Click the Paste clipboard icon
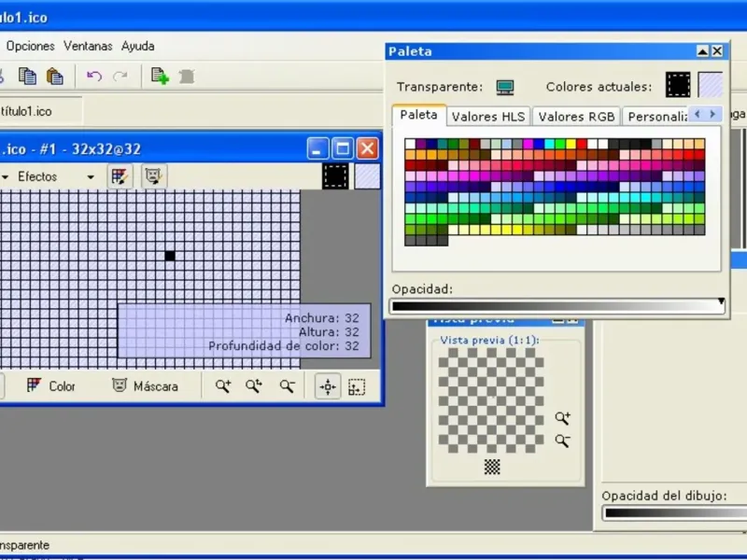 55,77
